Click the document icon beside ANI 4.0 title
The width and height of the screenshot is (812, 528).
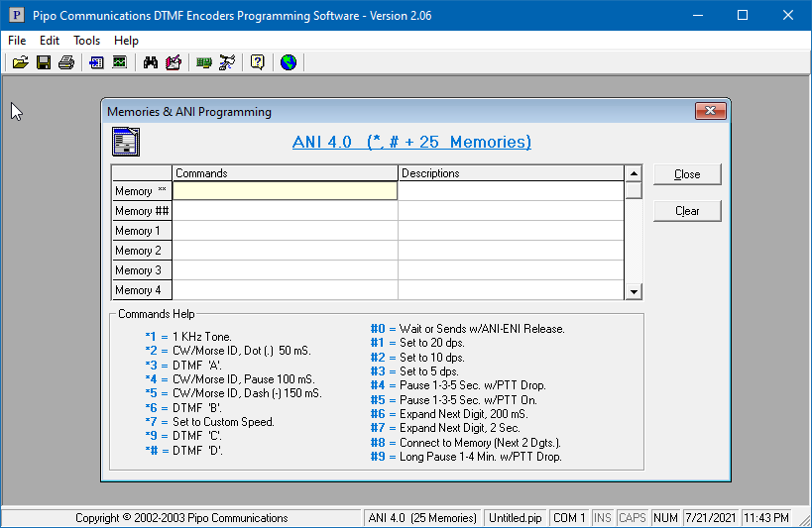(x=125, y=142)
